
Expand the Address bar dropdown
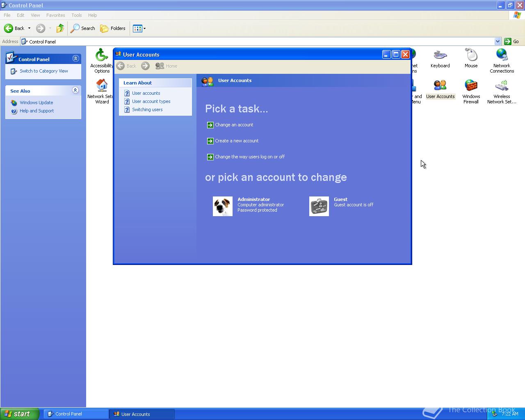[498, 41]
